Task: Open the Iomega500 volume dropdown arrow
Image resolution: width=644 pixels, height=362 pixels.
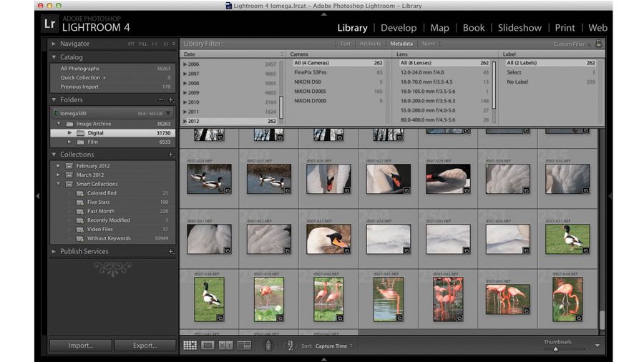Action: [x=168, y=113]
